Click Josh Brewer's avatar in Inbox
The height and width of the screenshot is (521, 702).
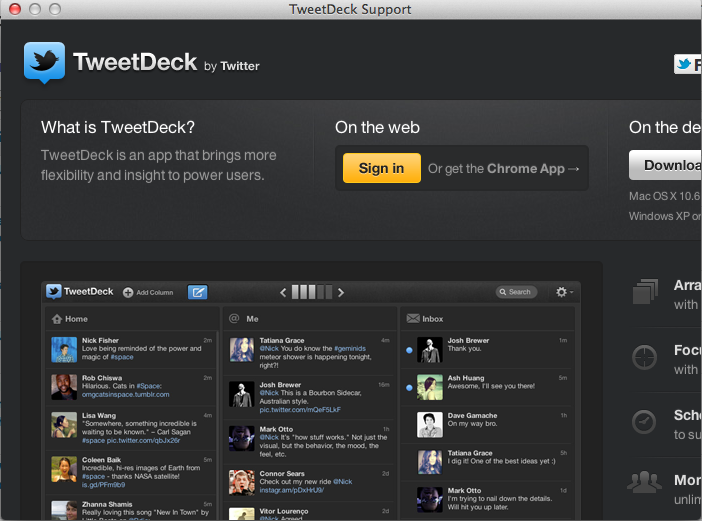[x=430, y=350]
